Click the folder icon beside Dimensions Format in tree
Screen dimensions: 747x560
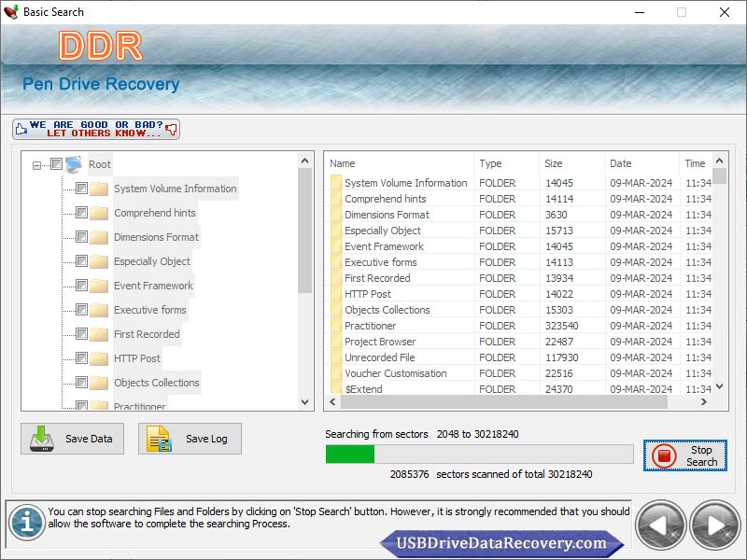(x=99, y=237)
